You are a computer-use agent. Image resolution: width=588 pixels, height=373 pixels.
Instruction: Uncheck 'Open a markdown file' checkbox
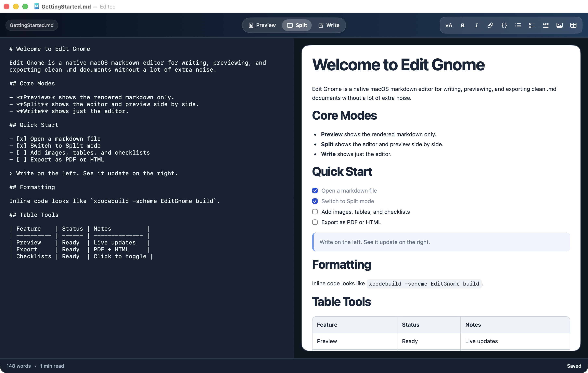coord(315,190)
